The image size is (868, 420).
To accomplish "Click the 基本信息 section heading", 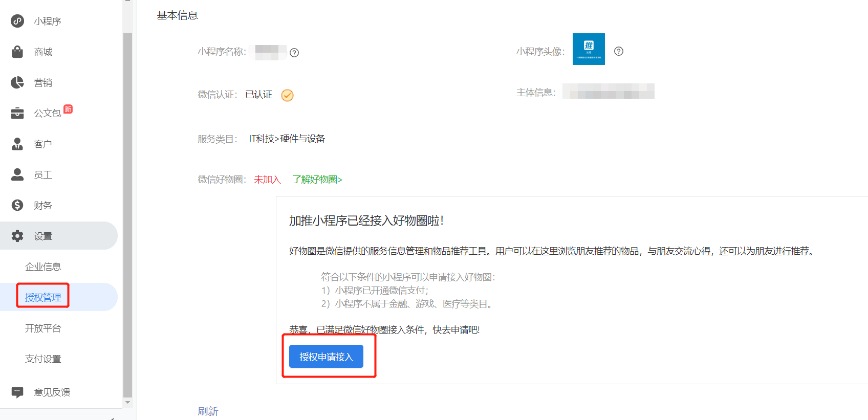I will point(177,15).
